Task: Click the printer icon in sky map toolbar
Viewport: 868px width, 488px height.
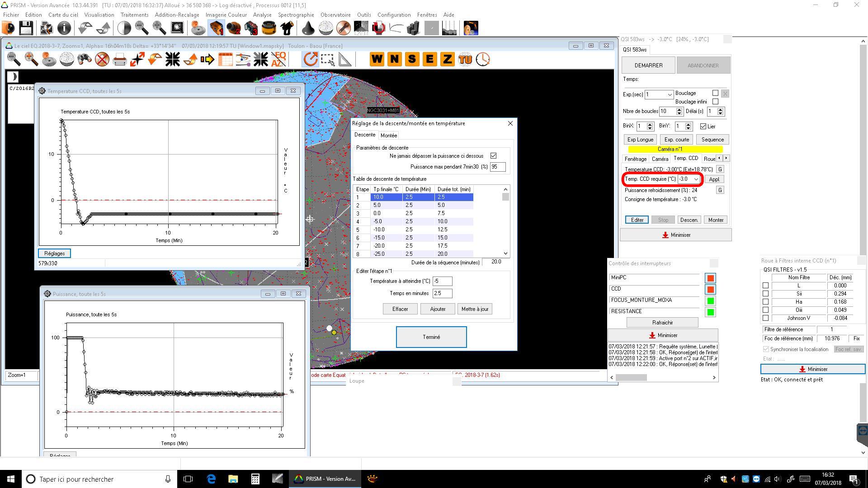Action: click(119, 59)
